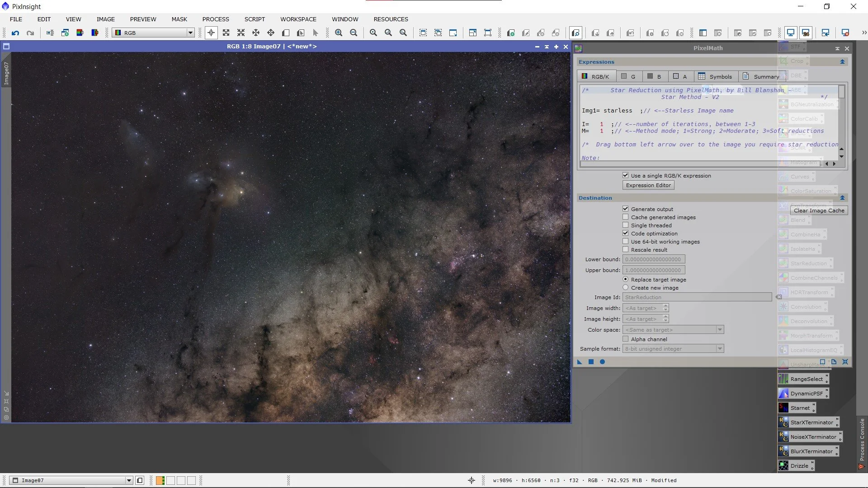
Task: Open the Starnet process icon
Action: coord(797,408)
